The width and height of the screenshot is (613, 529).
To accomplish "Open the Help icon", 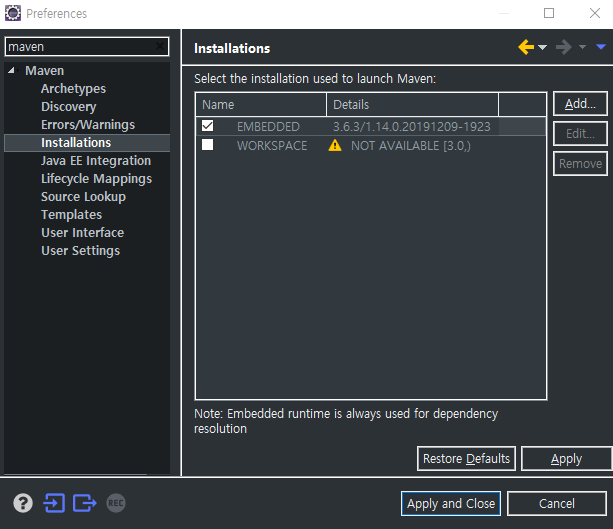I will 23,503.
